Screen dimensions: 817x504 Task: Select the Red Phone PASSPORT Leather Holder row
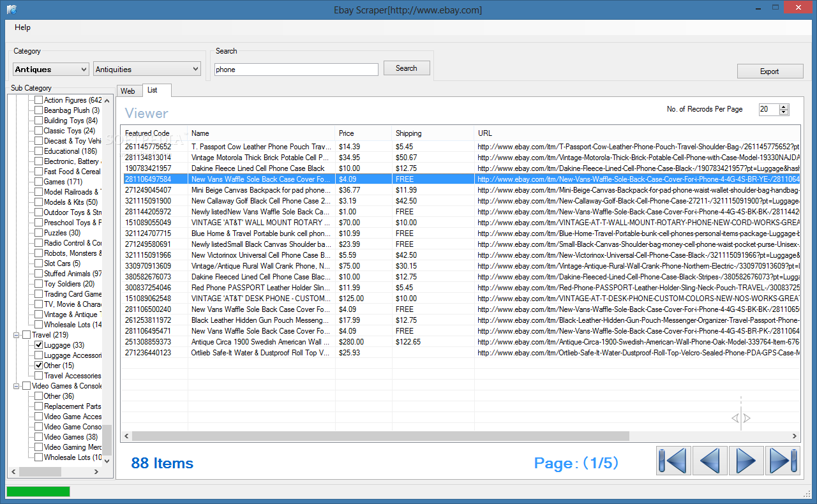(461, 288)
